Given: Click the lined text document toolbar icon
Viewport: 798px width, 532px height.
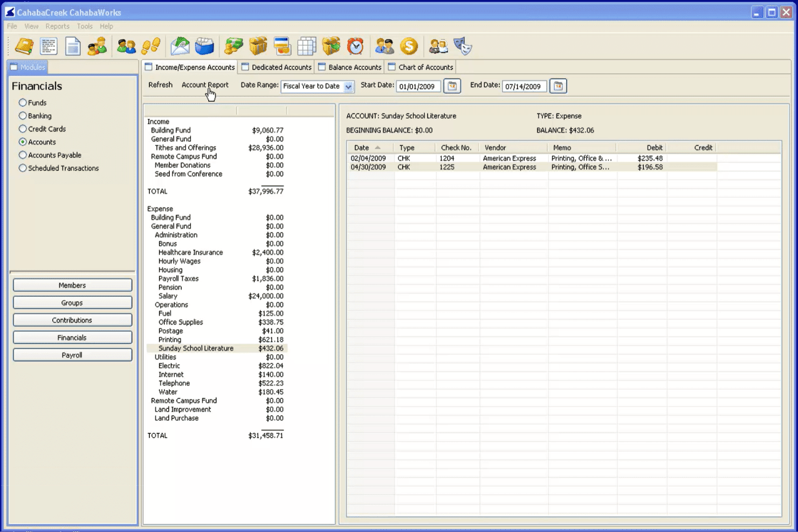Looking at the screenshot, I should 49,46.
